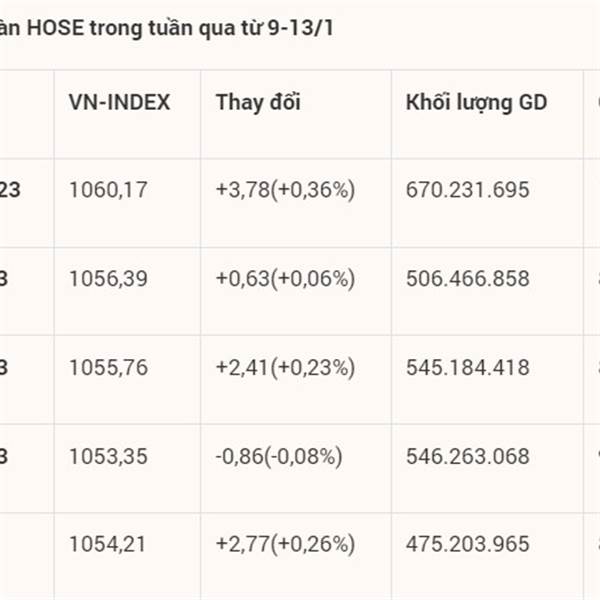Click the volume cell 545.184.418
This screenshot has width=600, height=600.
[x=468, y=367]
